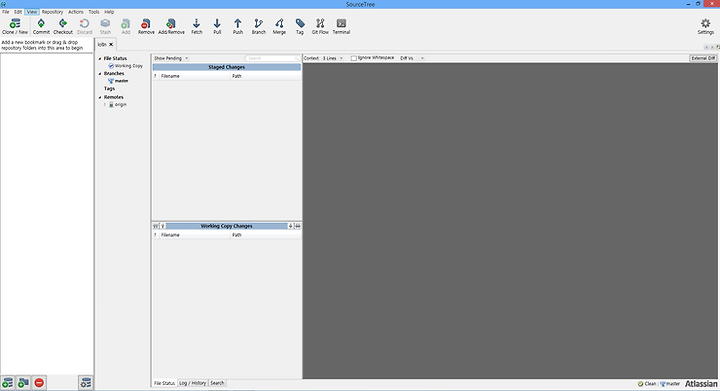Click the add repository bookmark icon at bottom left
This screenshot has height=391, width=720.
tap(8, 382)
